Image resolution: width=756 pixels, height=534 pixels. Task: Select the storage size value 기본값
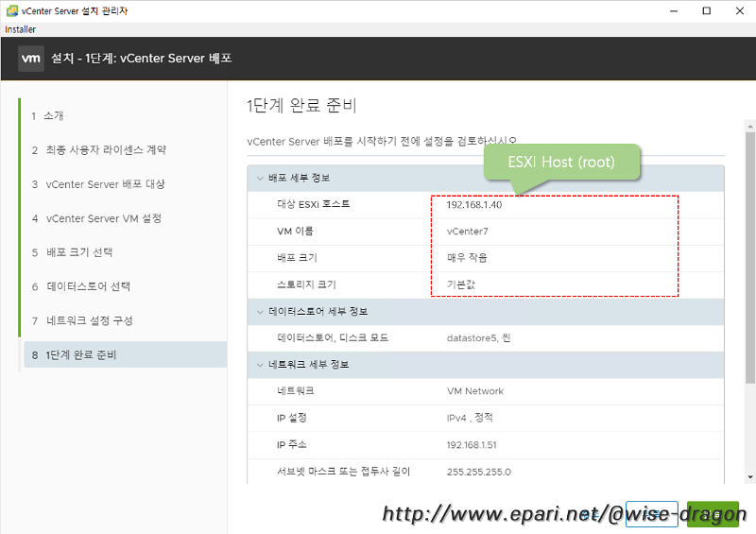(461, 284)
